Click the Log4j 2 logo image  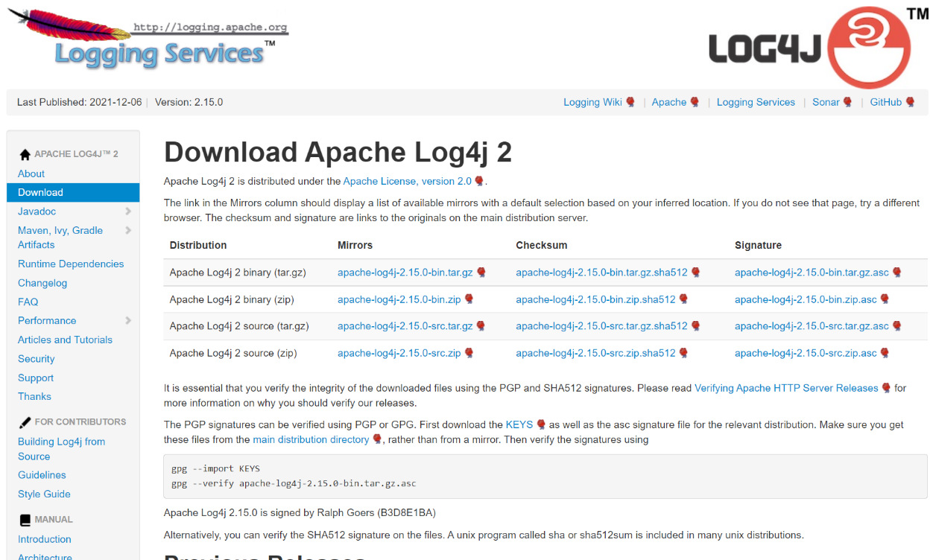(x=817, y=48)
